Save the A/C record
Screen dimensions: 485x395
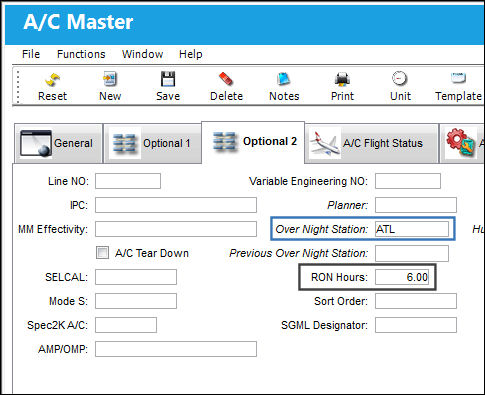(168, 87)
